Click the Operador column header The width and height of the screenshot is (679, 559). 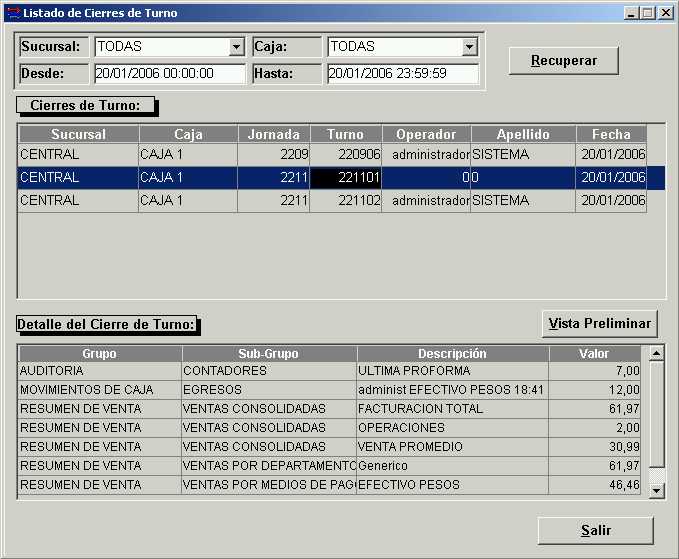pyautogui.click(x=425, y=134)
